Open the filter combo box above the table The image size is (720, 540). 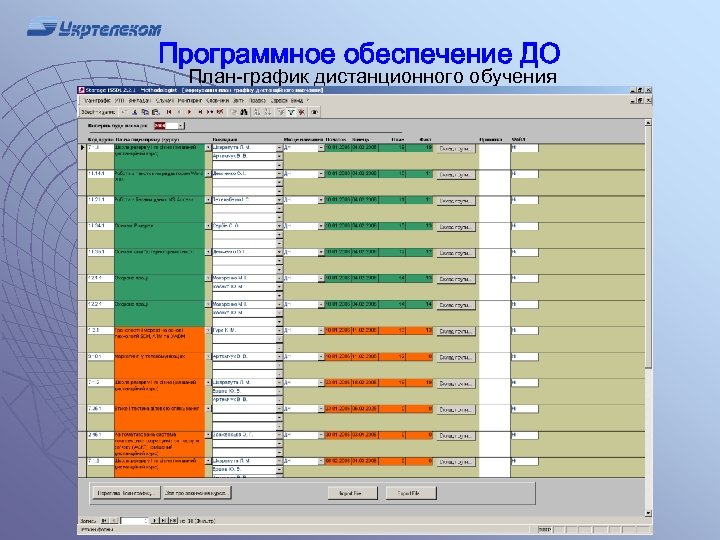[181, 125]
